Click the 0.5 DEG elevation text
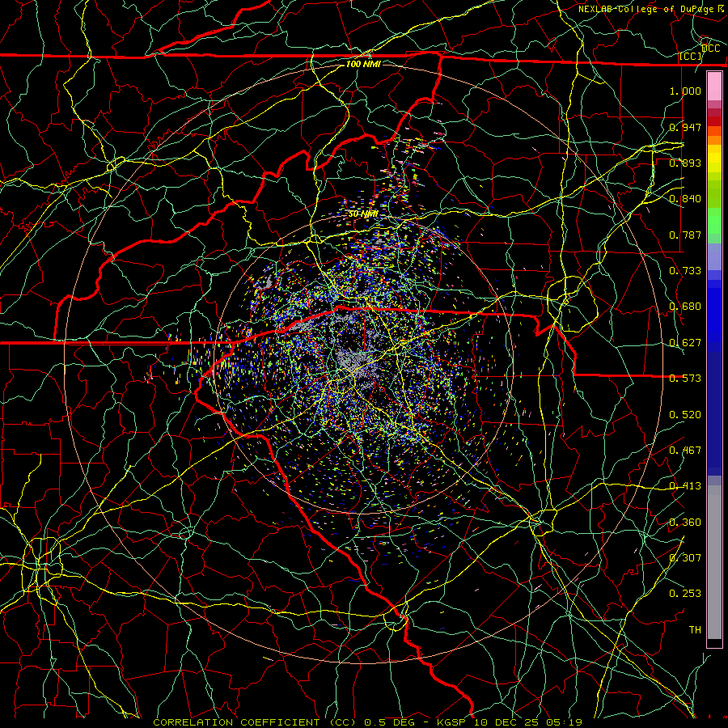The image size is (728, 728). click(x=389, y=722)
